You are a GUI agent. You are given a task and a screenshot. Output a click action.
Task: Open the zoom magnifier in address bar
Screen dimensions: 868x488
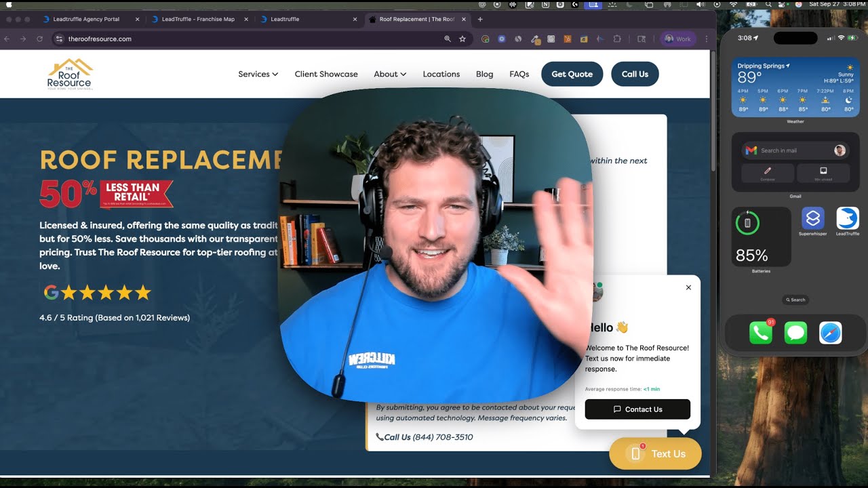click(448, 39)
